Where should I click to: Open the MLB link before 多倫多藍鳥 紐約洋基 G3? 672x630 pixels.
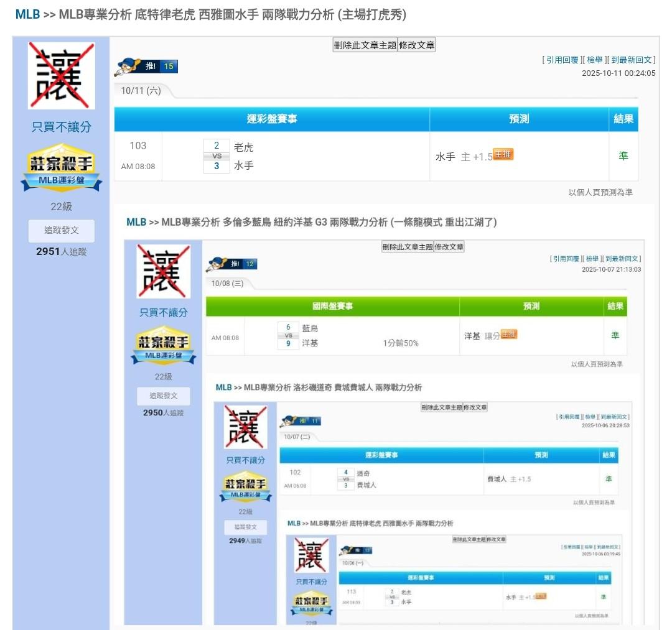(136, 222)
